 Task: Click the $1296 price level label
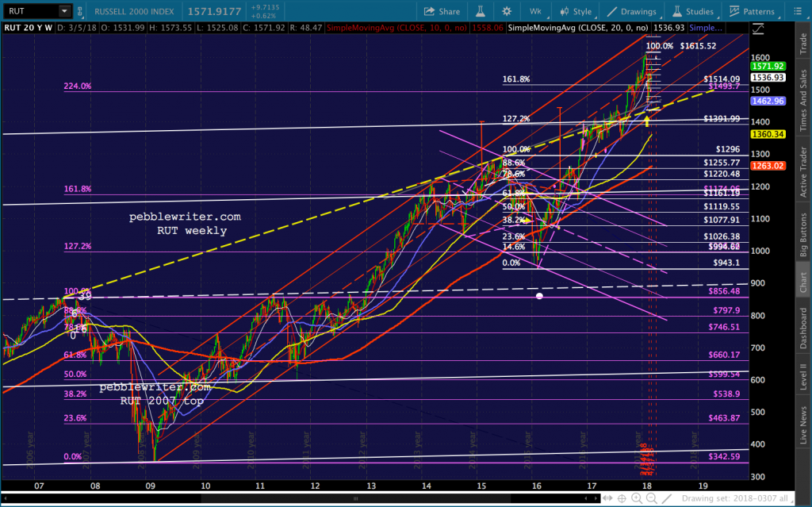pyautogui.click(x=728, y=149)
